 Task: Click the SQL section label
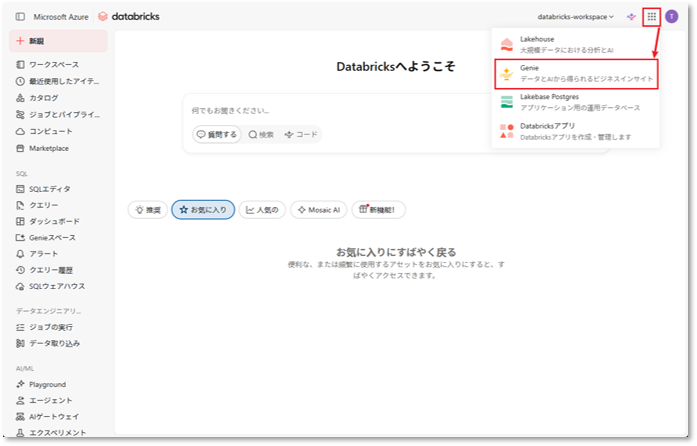click(22, 174)
